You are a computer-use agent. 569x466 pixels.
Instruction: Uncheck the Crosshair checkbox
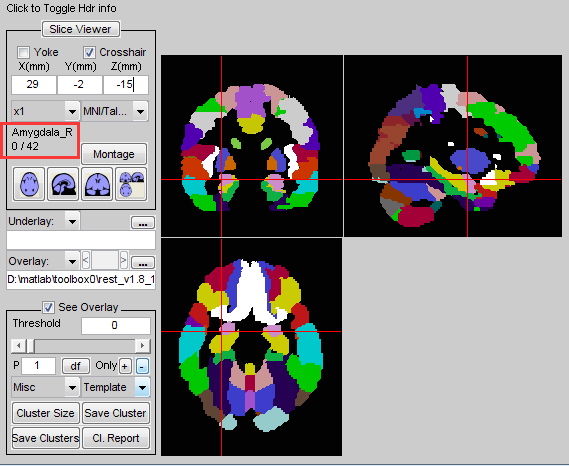[89, 53]
